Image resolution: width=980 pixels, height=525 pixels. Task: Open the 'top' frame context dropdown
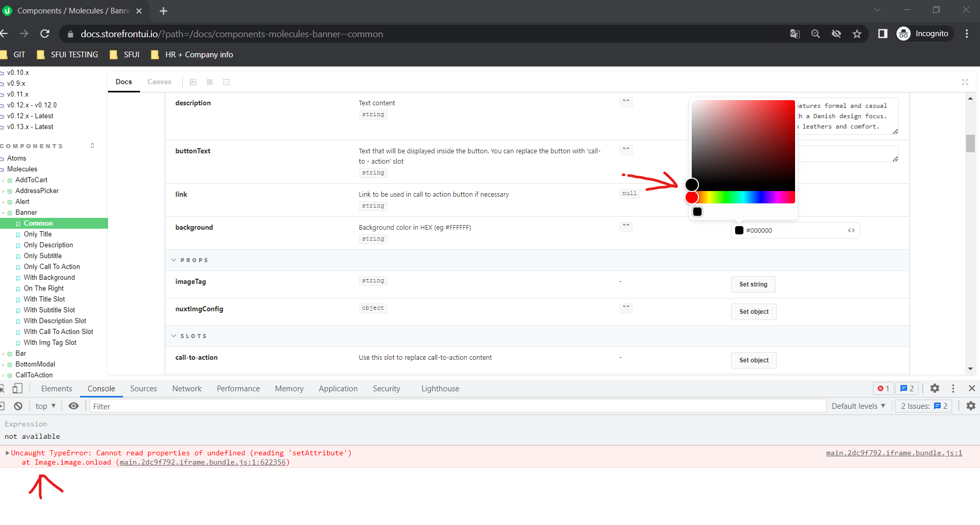point(44,406)
